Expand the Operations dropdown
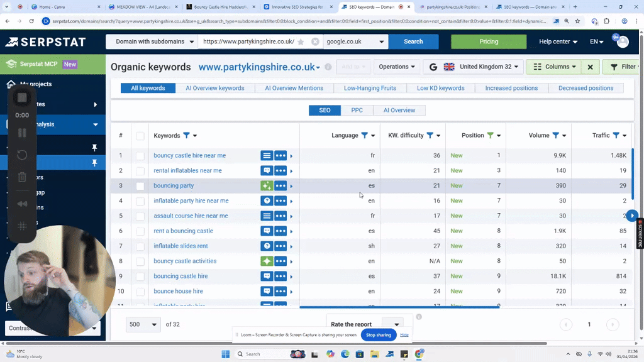The width and height of the screenshot is (644, 362). 397,66
